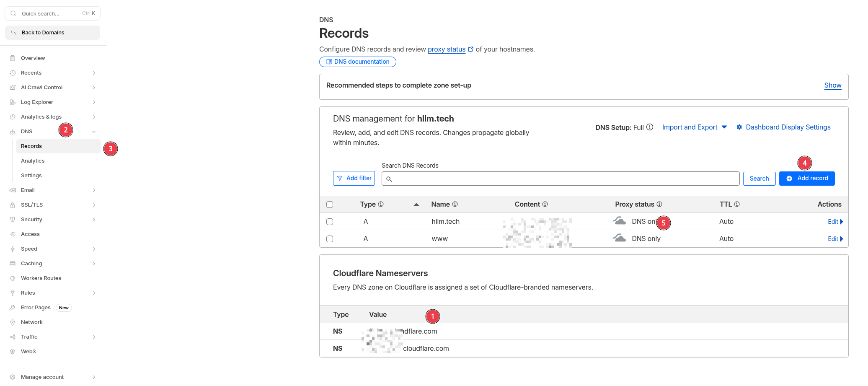This screenshot has width=868, height=386.
Task: Select DNS Settings in the sidebar
Action: (31, 176)
